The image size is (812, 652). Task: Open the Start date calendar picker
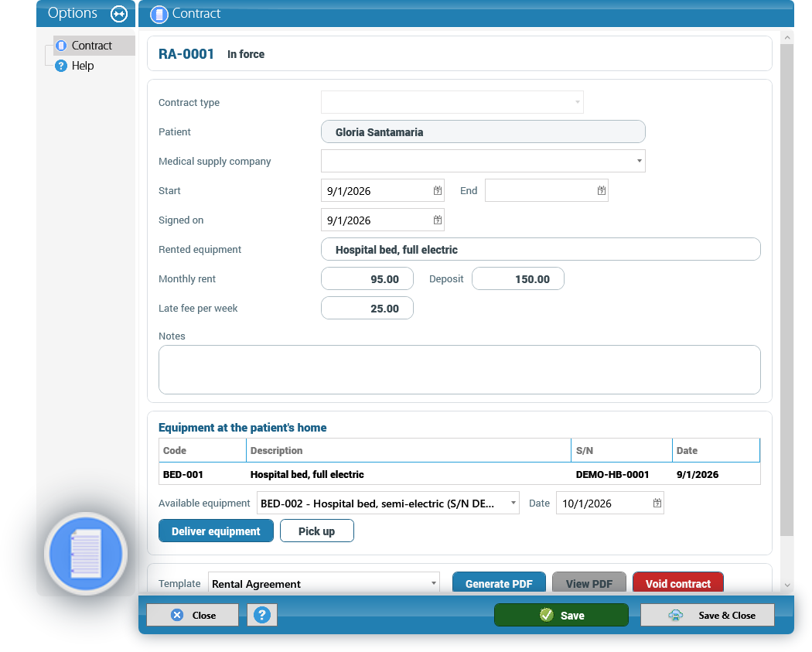[x=438, y=190]
